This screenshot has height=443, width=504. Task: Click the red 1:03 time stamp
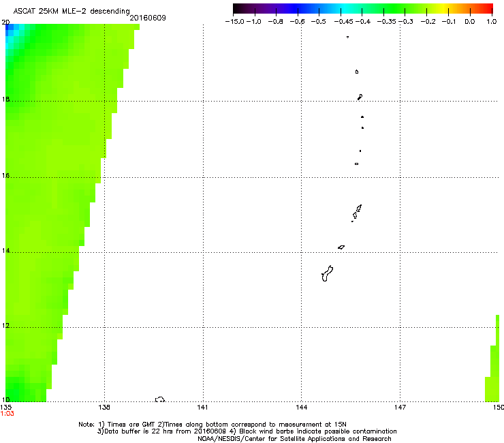point(7,414)
